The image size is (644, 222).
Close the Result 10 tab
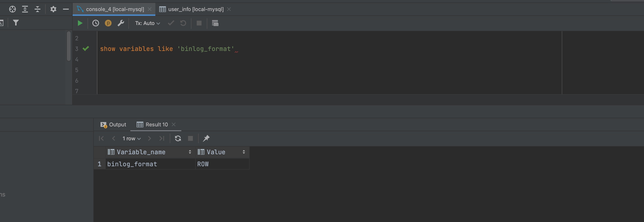coord(174,125)
